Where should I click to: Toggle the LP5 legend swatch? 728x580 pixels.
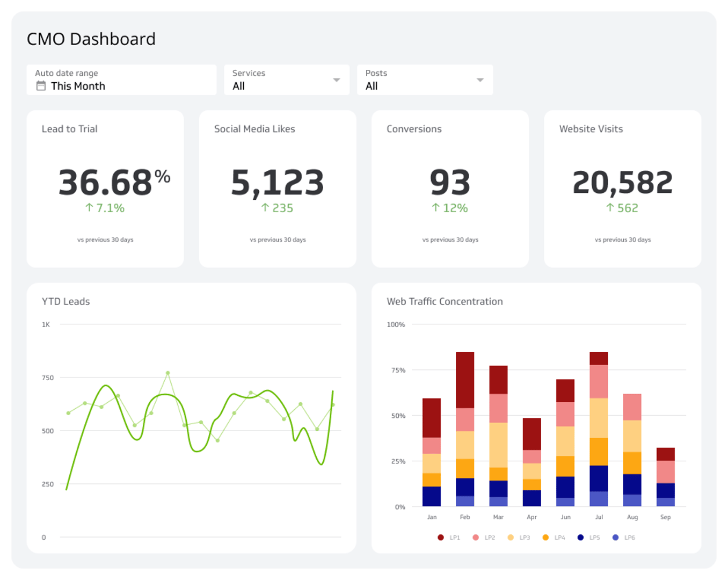(580, 537)
